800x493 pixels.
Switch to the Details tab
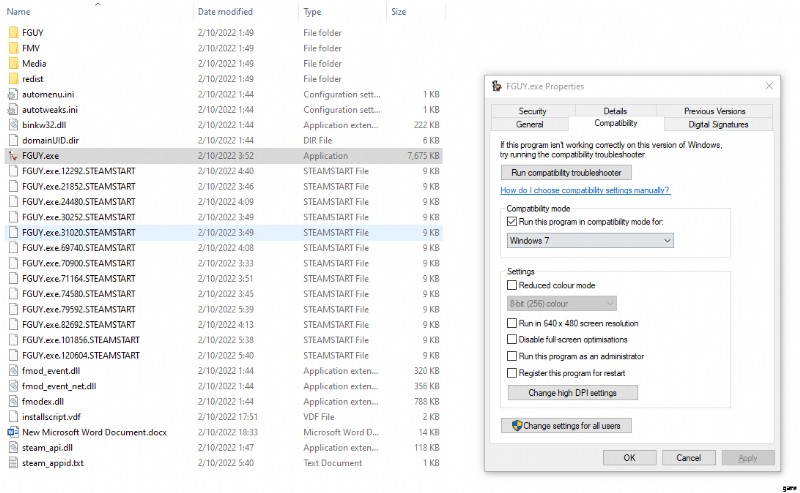tap(615, 111)
